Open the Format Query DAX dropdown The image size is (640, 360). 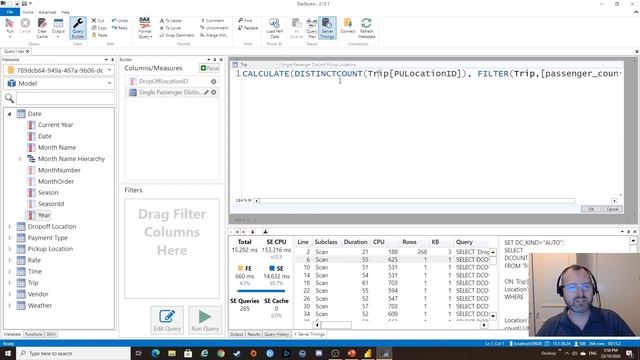click(x=145, y=28)
